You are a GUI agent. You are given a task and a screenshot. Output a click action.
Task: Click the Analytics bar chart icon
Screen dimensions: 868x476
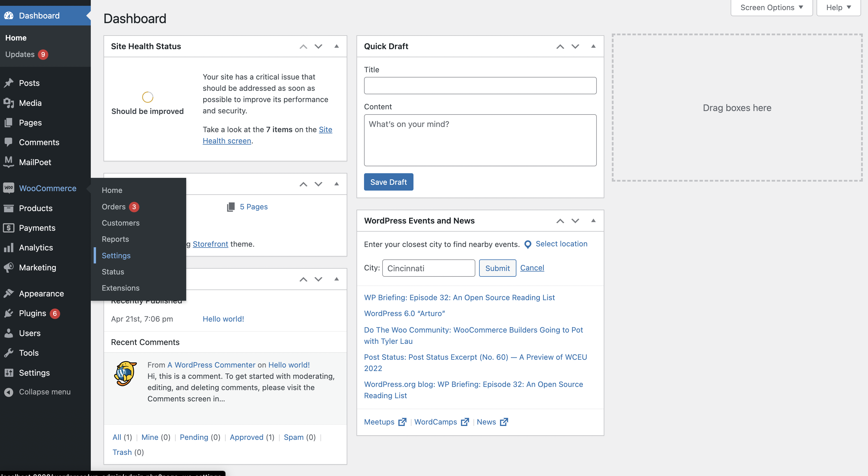[9, 248]
